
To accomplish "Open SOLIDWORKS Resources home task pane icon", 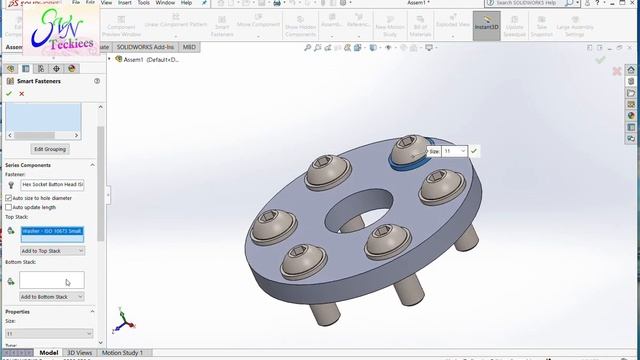I will (631, 70).
